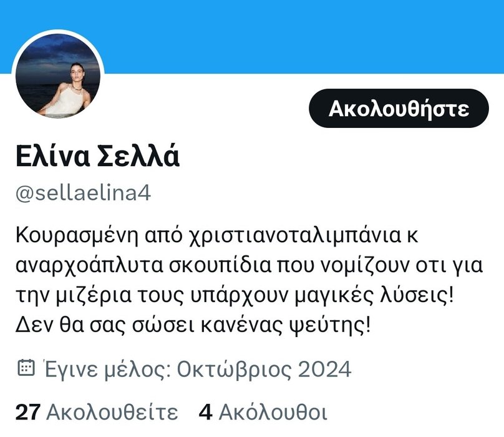Click the bio word Κουρασμένη
The image size is (504, 437).
coord(77,235)
